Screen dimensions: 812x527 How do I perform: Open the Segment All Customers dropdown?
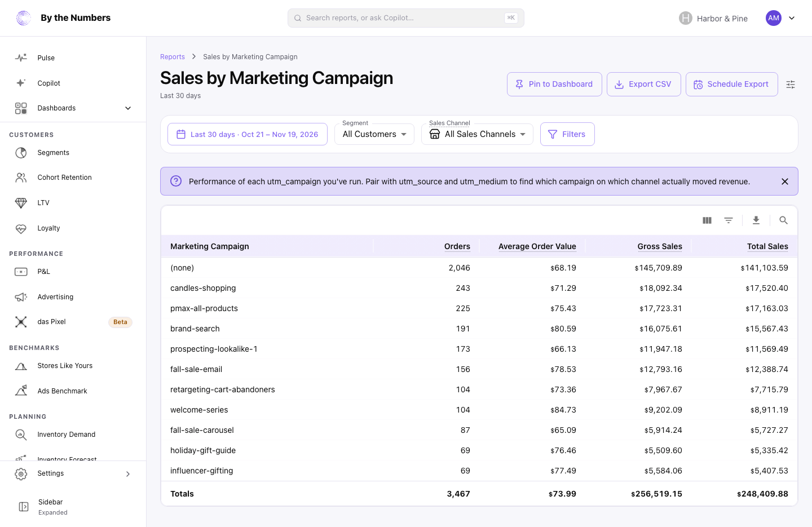point(374,134)
